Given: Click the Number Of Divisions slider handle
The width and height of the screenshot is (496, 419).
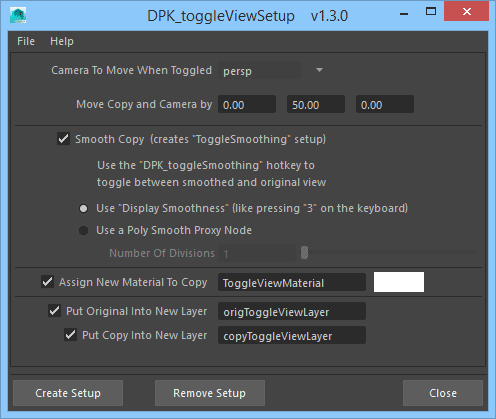Looking at the screenshot, I should (x=304, y=253).
